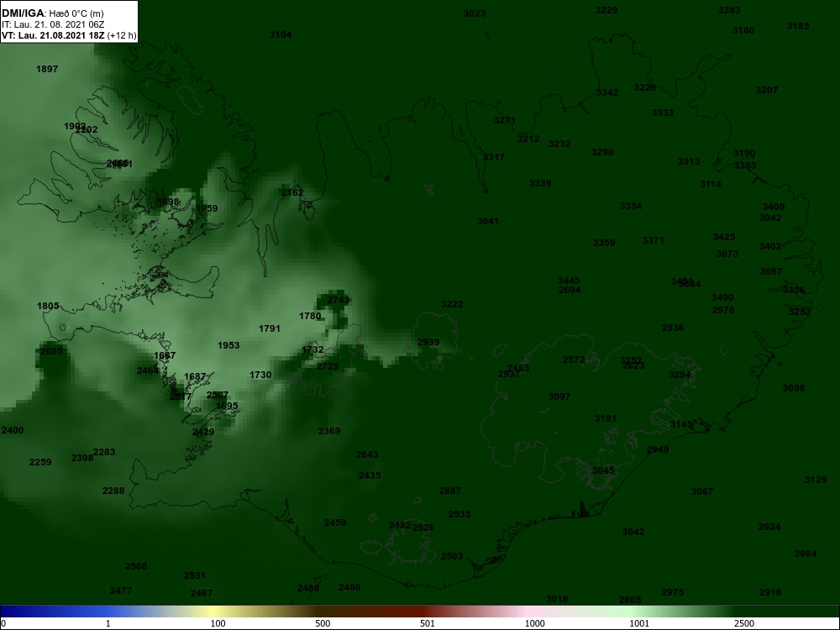The height and width of the screenshot is (630, 840).
Task: Click the 3041 height label
Action: click(x=488, y=221)
